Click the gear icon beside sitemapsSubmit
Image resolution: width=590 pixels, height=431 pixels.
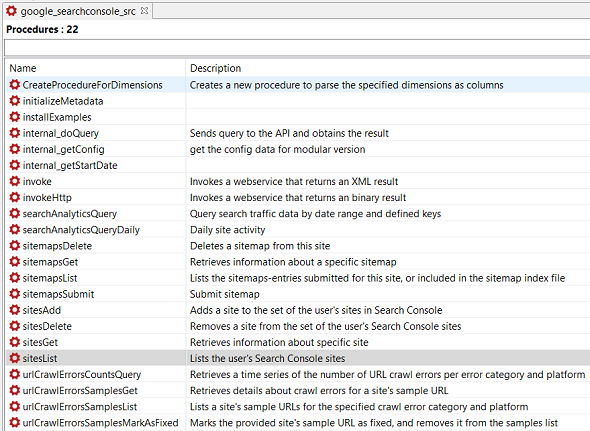click(14, 294)
